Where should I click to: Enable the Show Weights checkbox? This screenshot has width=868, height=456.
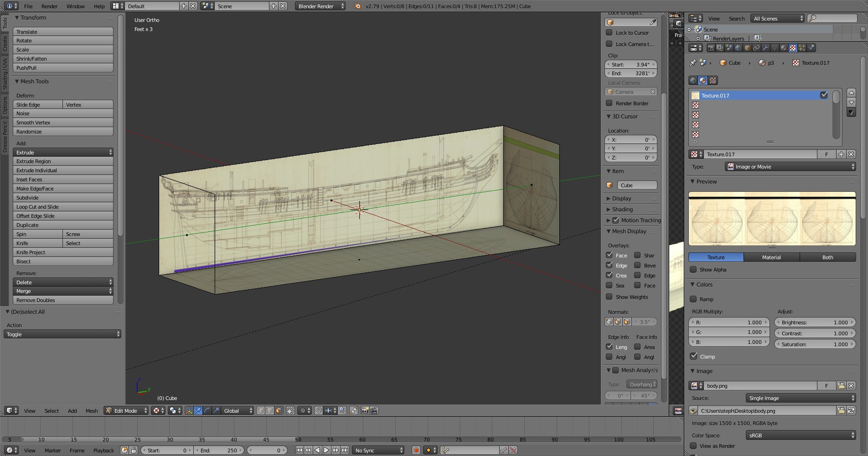point(609,297)
